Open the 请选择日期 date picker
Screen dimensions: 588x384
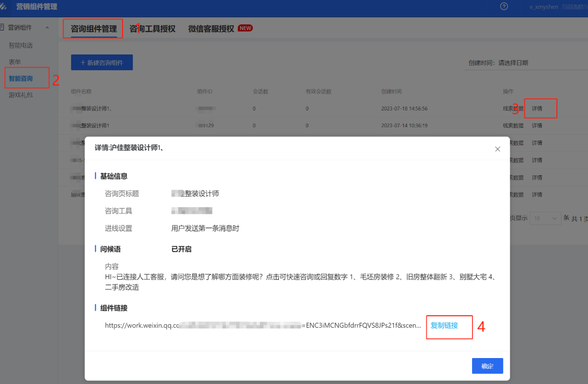[x=514, y=62]
